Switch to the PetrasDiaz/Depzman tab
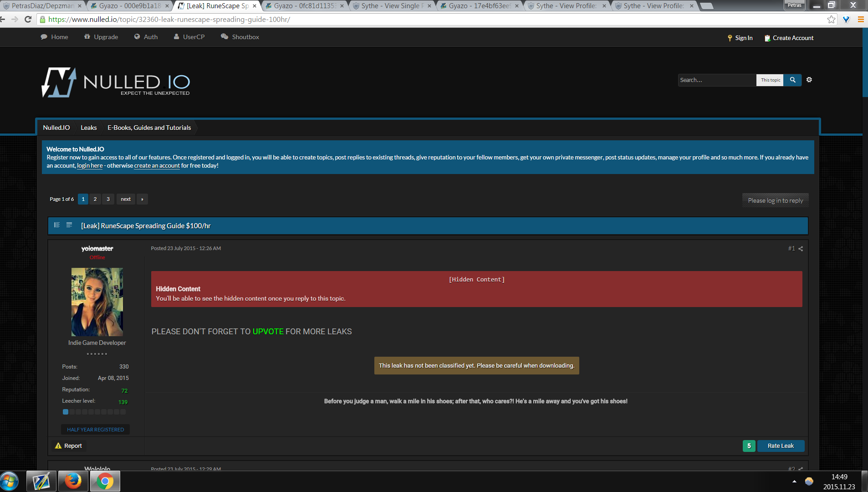868x492 pixels. click(x=42, y=6)
